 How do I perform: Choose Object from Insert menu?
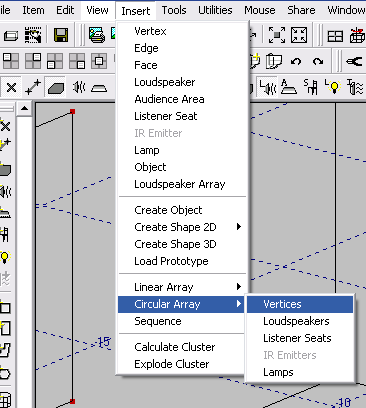point(182,167)
